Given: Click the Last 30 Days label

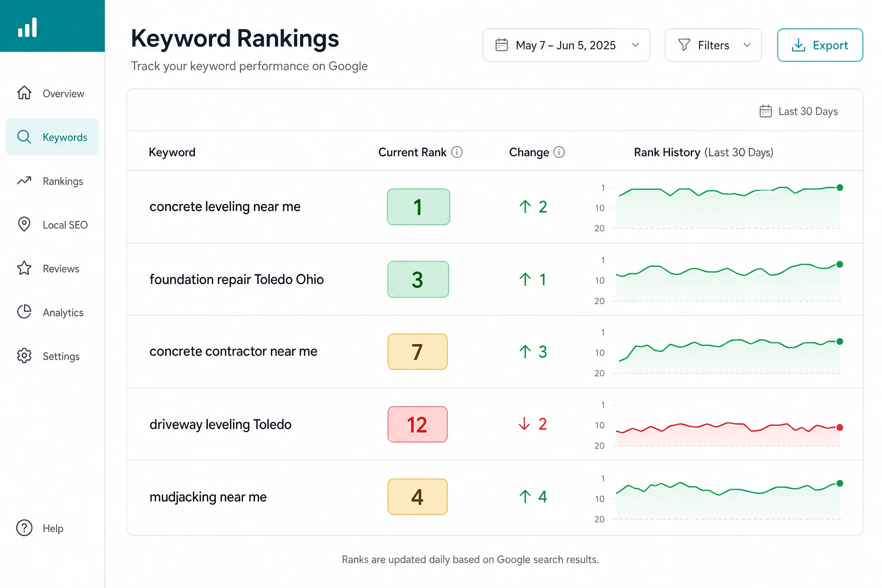Looking at the screenshot, I should [808, 111].
